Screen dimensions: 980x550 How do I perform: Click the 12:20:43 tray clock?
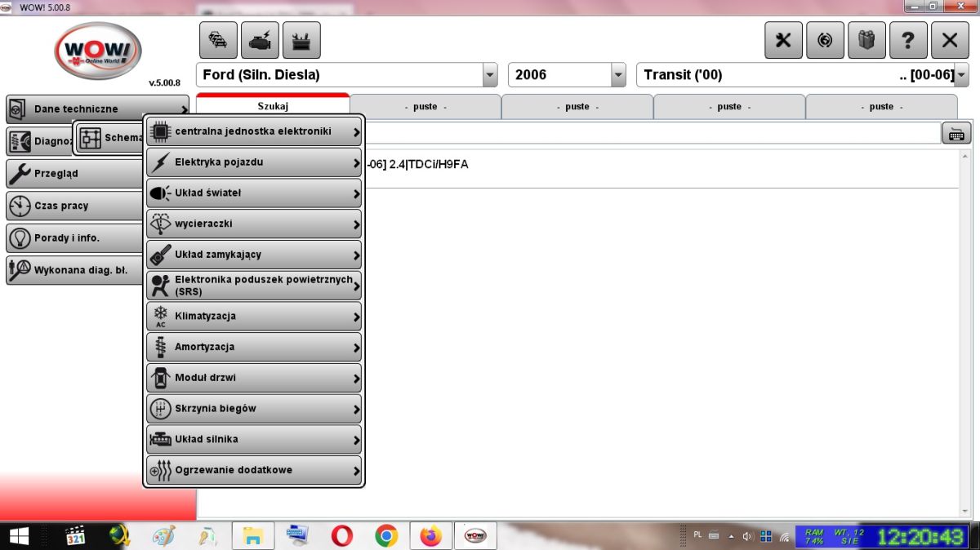pos(920,536)
